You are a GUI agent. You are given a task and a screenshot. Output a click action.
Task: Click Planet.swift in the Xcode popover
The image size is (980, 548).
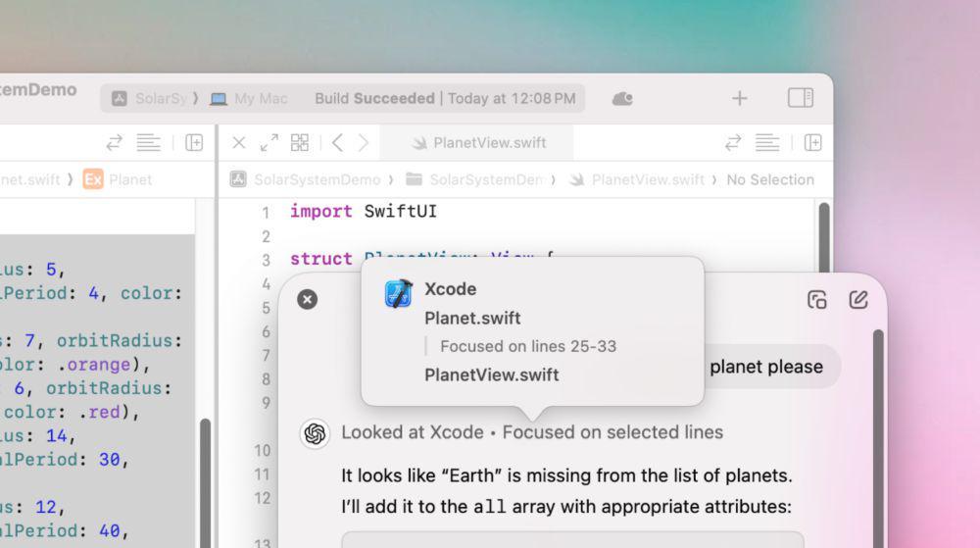[472, 318]
